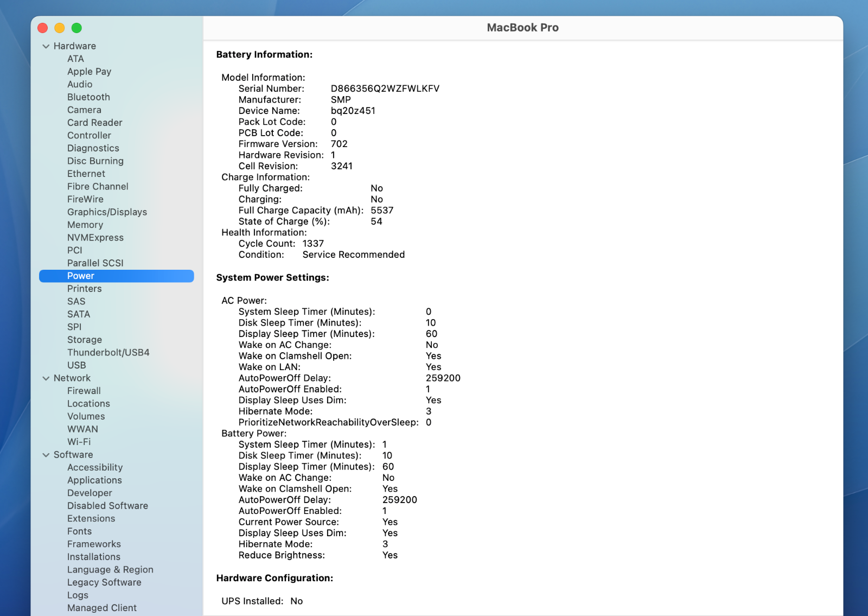Select WWAN in the sidebar
Viewport: 868px width, 616px height.
pyautogui.click(x=82, y=429)
